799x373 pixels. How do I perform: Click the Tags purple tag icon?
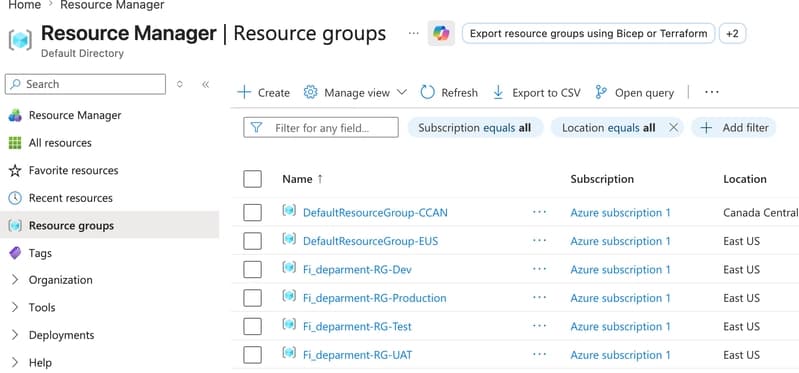[x=15, y=253]
